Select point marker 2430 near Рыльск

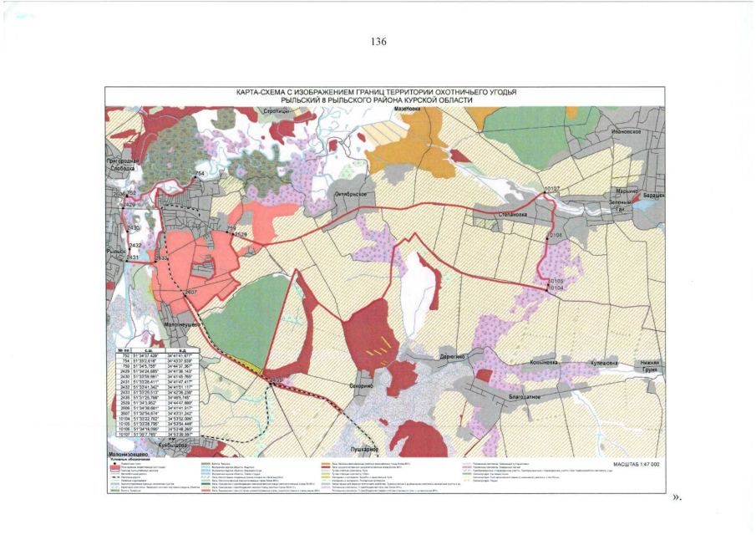point(134,227)
